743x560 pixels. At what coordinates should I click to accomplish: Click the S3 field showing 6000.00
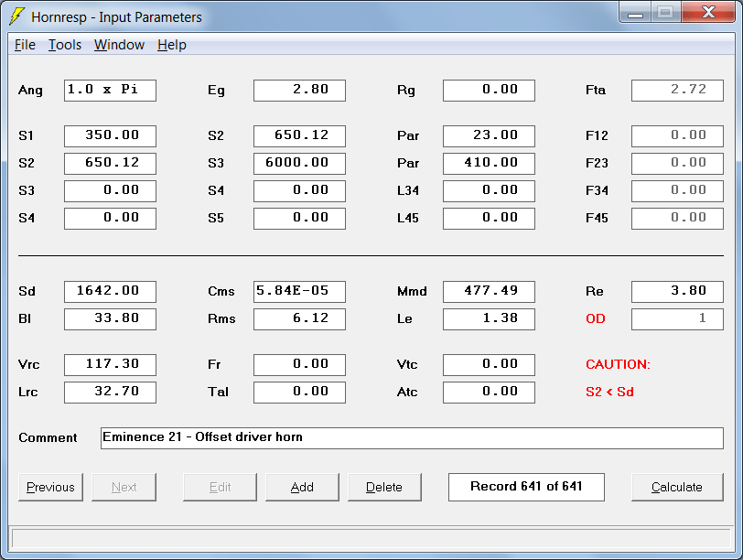pos(299,164)
